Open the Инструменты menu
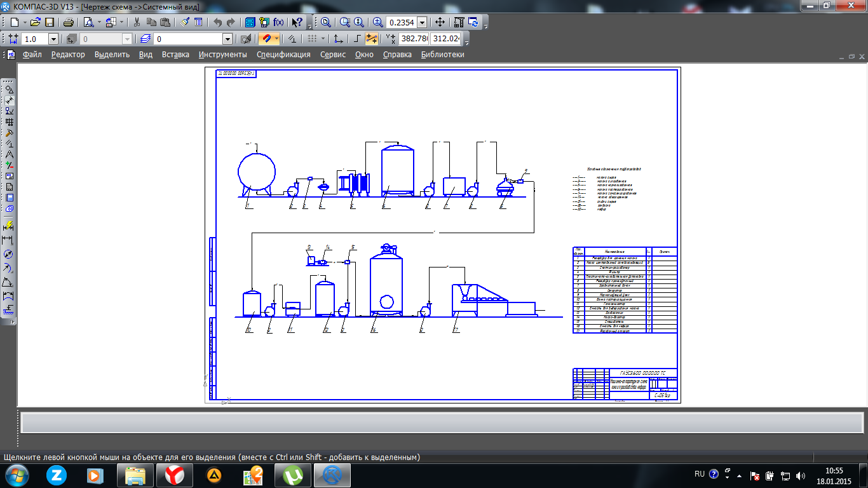 [222, 55]
